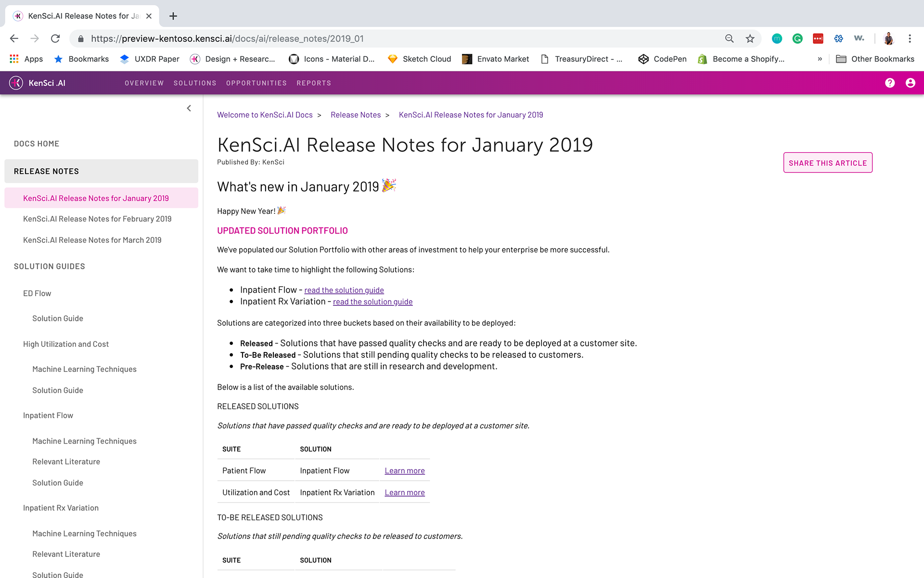Open March 2019 release notes in sidebar
924x578 pixels.
pos(92,240)
